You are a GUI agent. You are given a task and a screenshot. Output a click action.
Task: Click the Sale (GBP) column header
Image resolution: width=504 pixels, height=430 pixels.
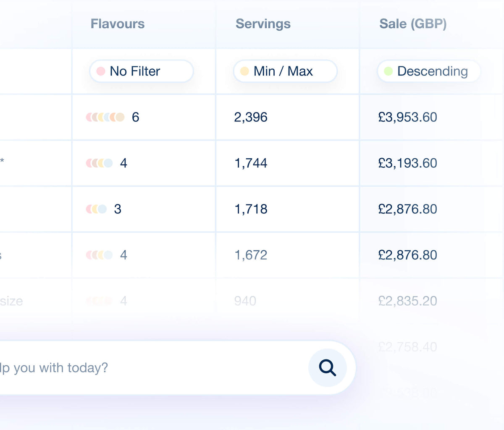coord(413,24)
